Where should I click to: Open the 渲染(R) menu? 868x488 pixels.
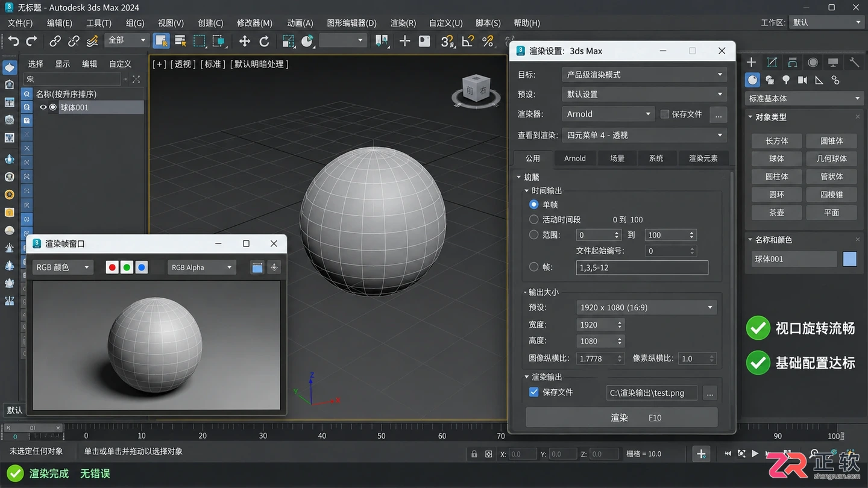(403, 23)
